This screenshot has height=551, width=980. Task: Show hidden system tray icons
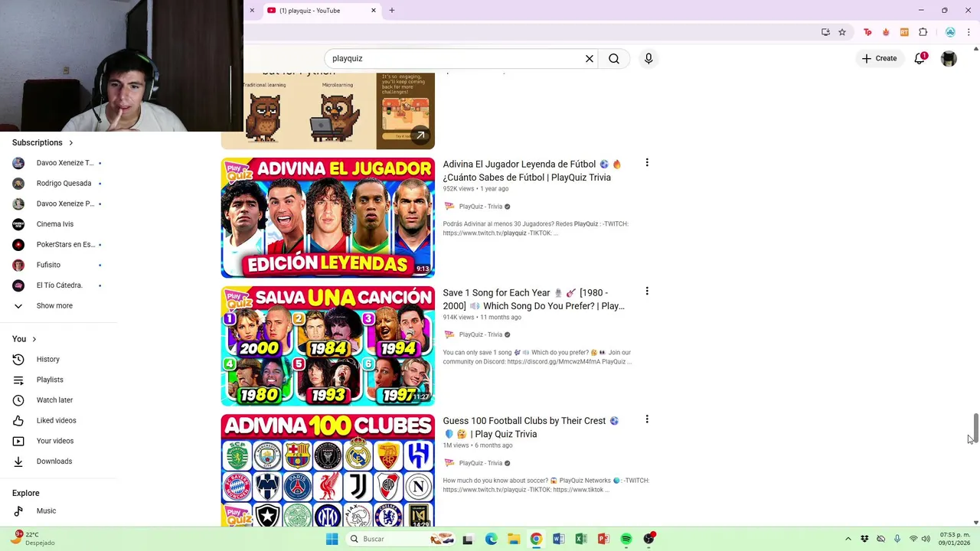pyautogui.click(x=848, y=539)
